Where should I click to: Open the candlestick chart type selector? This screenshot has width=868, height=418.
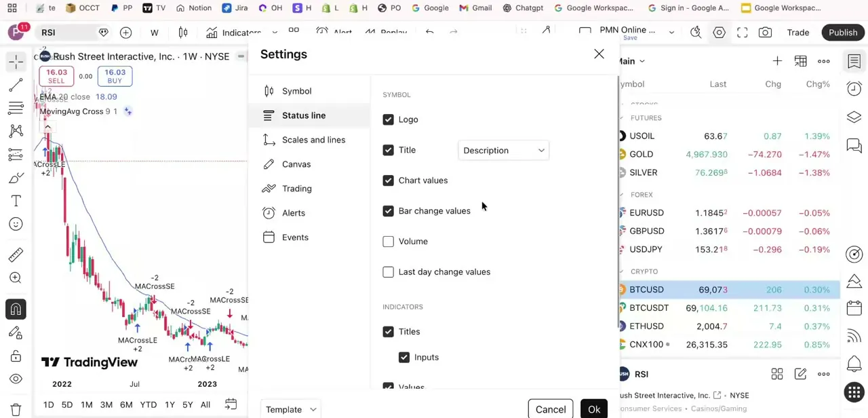(x=183, y=33)
